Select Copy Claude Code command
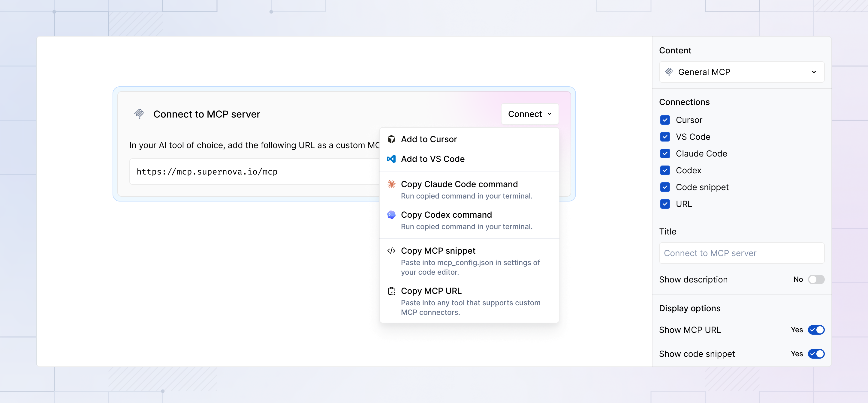This screenshot has width=868, height=403. (469, 190)
